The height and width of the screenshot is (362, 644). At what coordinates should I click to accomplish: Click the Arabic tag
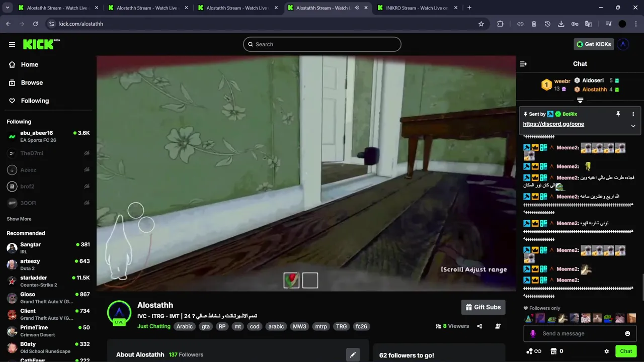(x=185, y=326)
